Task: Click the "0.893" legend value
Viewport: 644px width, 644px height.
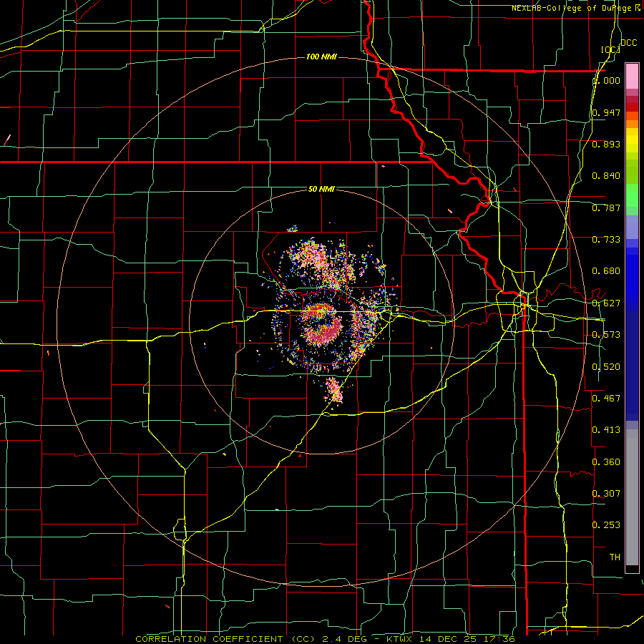Action: pyautogui.click(x=606, y=144)
